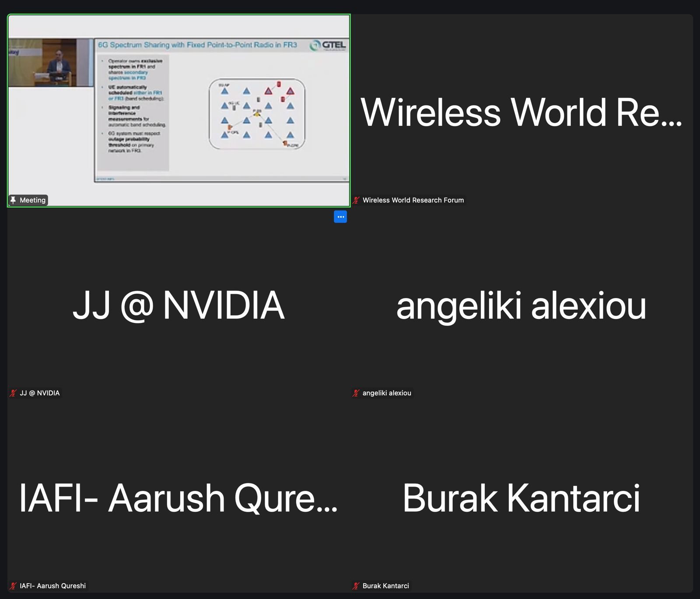The image size is (700, 599).
Task: Click the small "JJ @ NVIDIA" name label
Action: pos(39,393)
